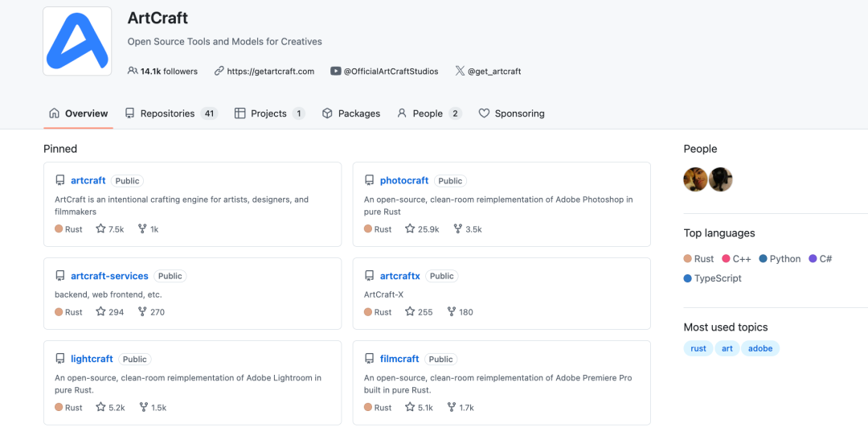Image resolution: width=868 pixels, height=440 pixels.
Task: Open the @OfficialArtCraftStudios YouTube link
Action: click(391, 72)
